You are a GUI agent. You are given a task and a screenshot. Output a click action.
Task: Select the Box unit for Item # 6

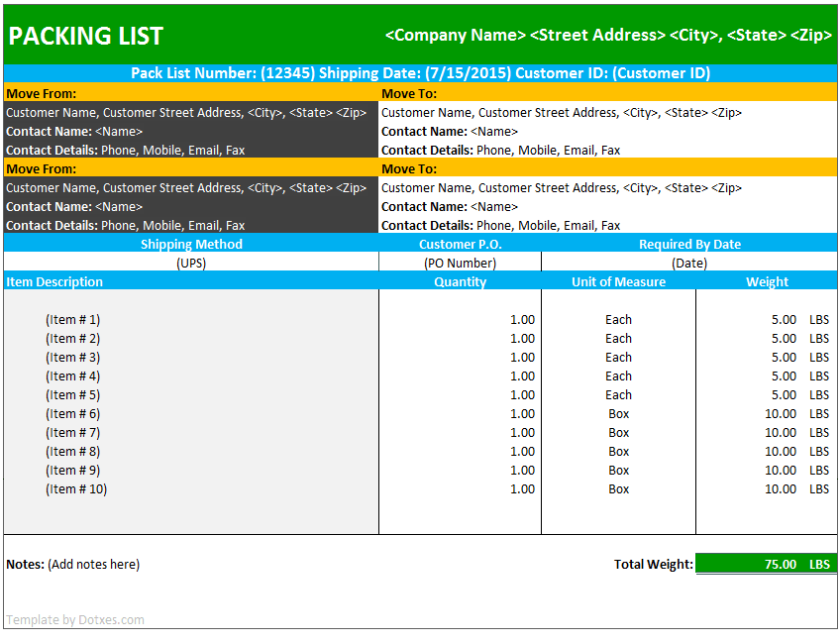[619, 413]
